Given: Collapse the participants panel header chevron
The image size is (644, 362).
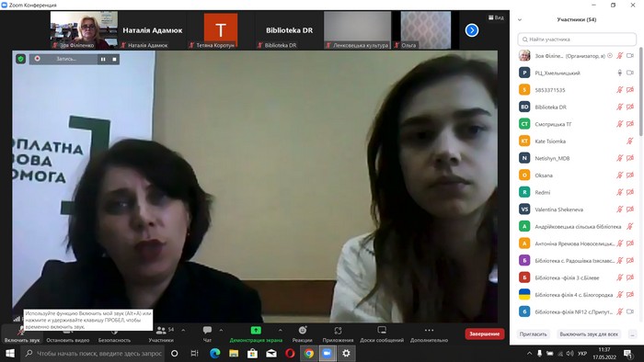Looking at the screenshot, I should (x=520, y=19).
